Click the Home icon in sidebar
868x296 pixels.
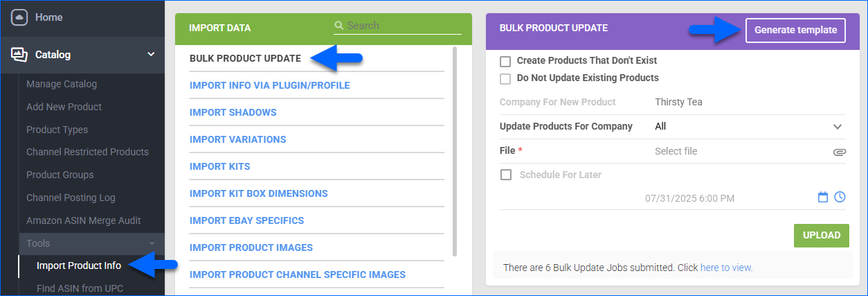click(19, 17)
